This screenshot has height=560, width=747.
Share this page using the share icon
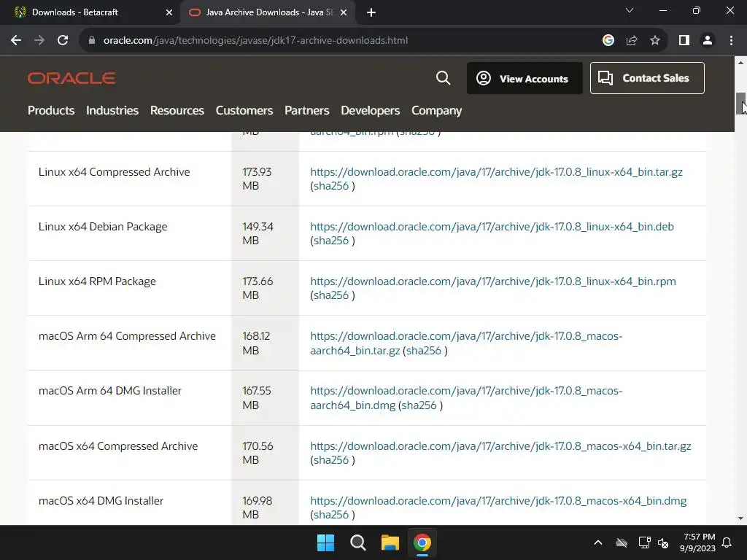(632, 41)
